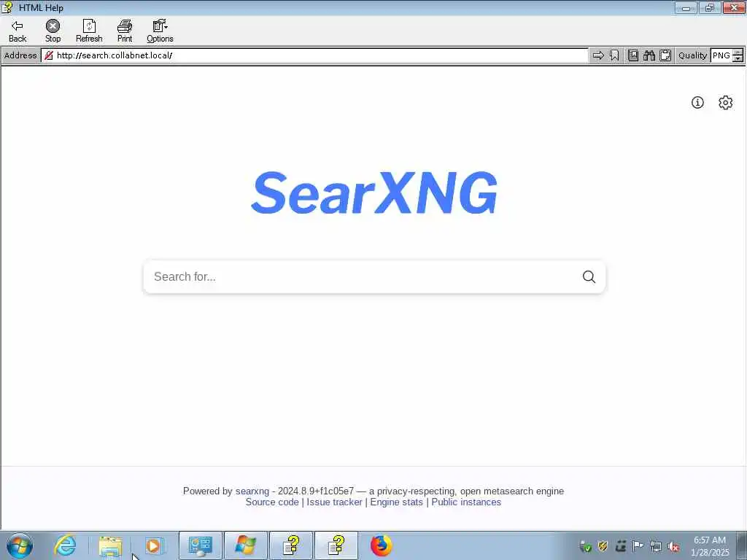Open the Windows Start menu
This screenshot has height=560, width=747.
pos(20,545)
